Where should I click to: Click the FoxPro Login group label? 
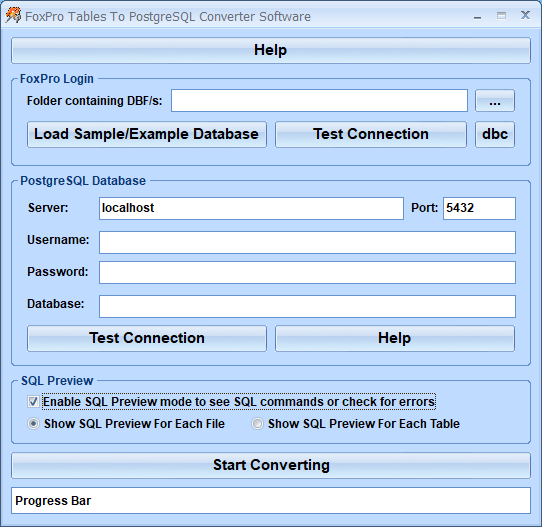(57, 79)
